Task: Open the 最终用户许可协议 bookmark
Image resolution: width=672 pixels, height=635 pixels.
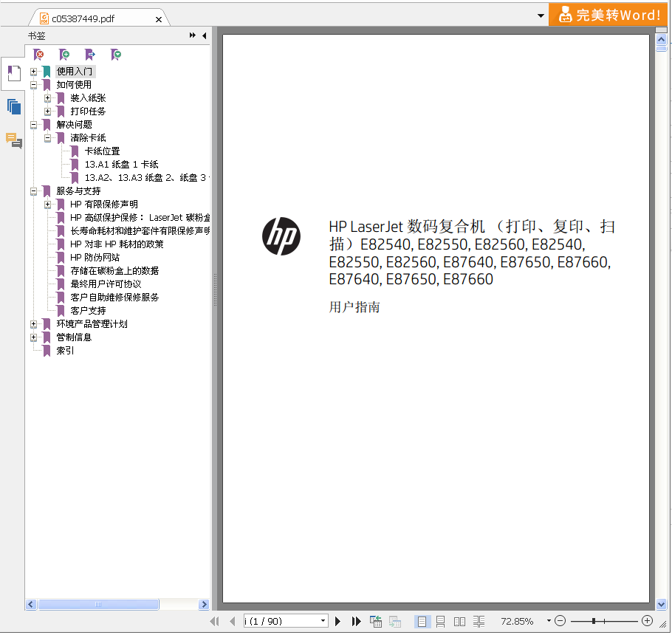Action: pyautogui.click(x=106, y=284)
